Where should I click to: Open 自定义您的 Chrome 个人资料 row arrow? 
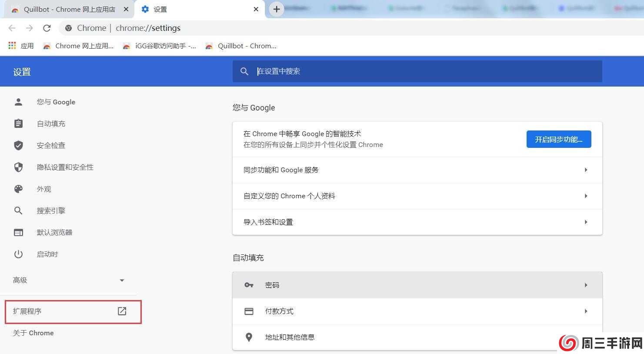point(586,196)
